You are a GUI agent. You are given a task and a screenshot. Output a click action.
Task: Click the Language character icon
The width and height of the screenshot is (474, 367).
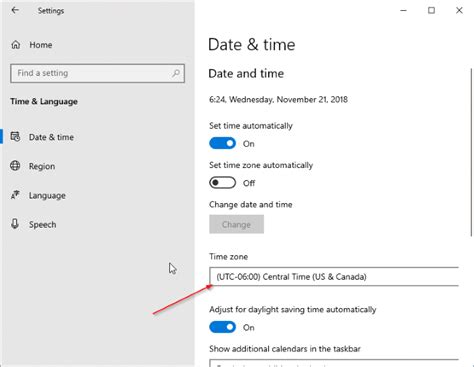(x=15, y=195)
